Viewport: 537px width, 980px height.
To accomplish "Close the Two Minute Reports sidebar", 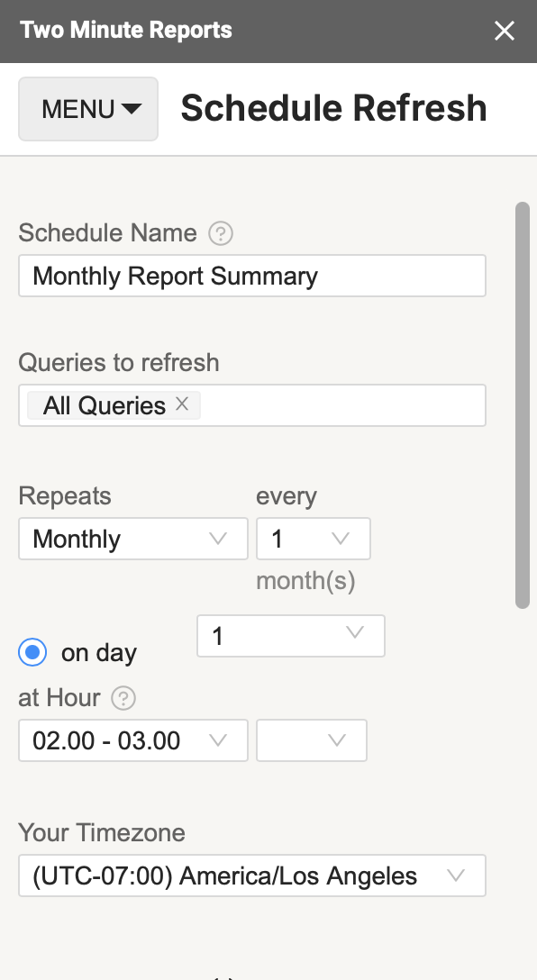I will (504, 31).
